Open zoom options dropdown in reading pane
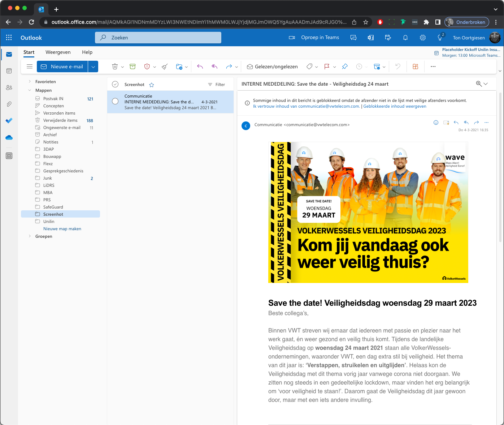 click(x=486, y=84)
